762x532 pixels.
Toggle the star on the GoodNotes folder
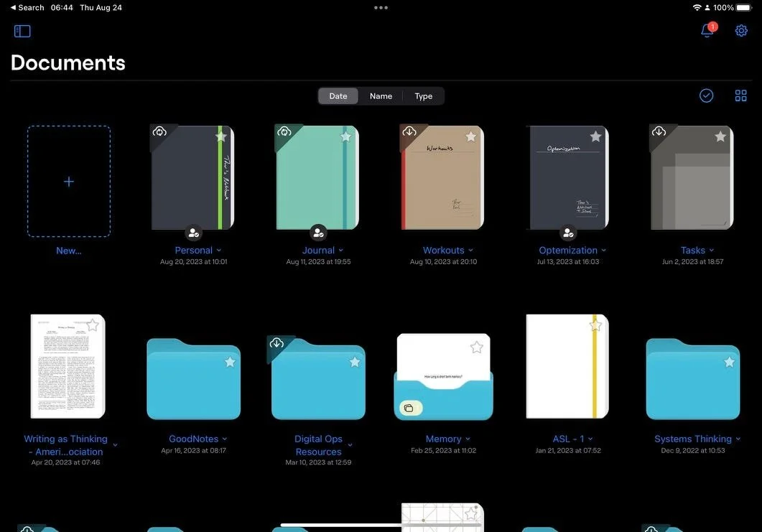[x=229, y=363]
